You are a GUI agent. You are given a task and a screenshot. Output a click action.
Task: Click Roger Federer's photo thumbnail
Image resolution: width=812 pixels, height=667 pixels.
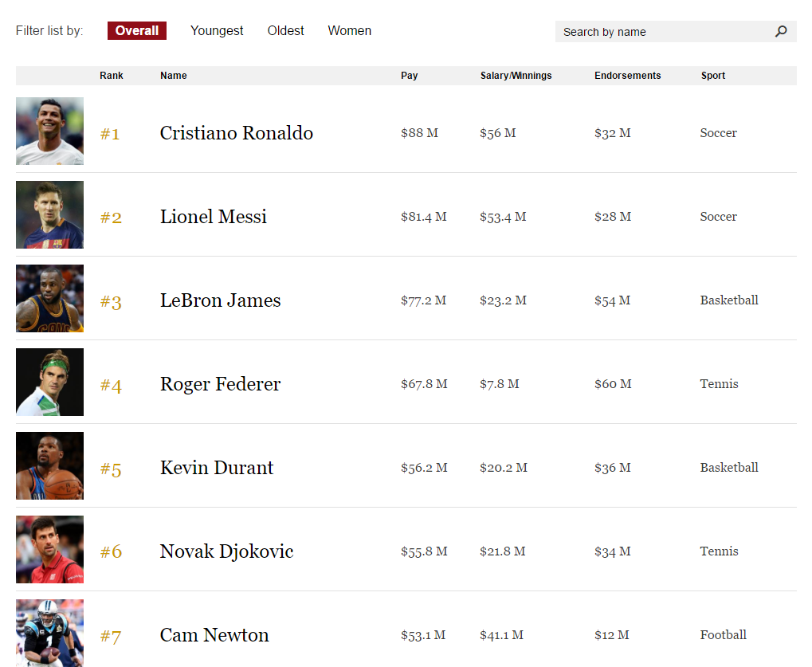[x=49, y=383]
